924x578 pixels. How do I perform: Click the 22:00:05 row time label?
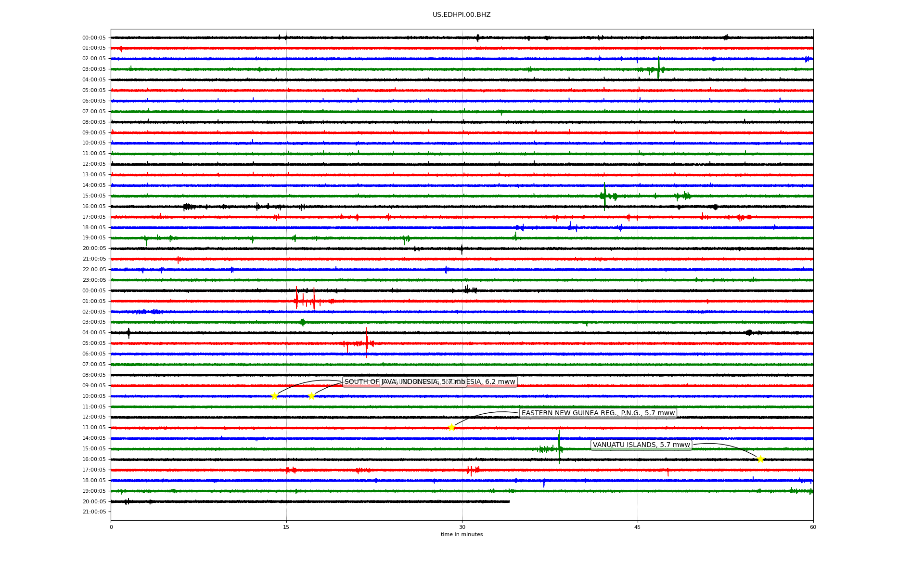pos(94,269)
